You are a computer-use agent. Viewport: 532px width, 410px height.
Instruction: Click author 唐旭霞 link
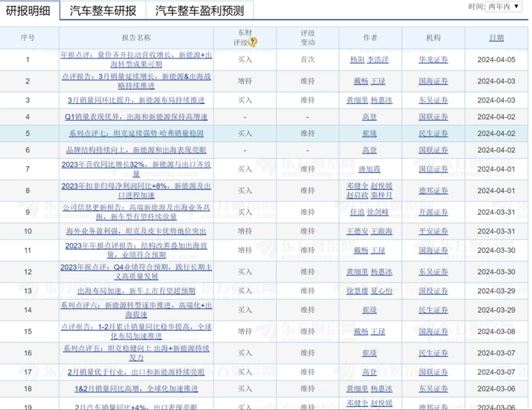point(369,169)
